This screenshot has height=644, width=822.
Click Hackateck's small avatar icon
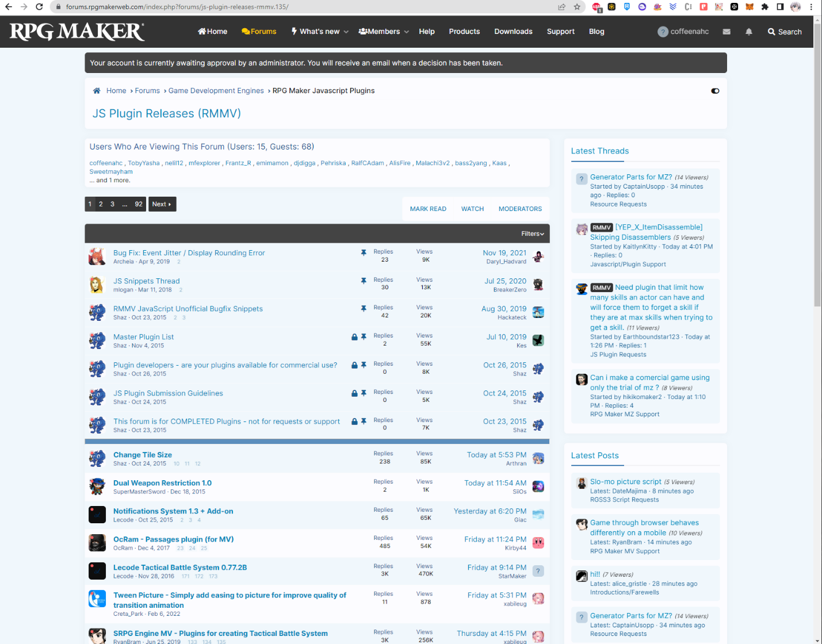coord(538,312)
